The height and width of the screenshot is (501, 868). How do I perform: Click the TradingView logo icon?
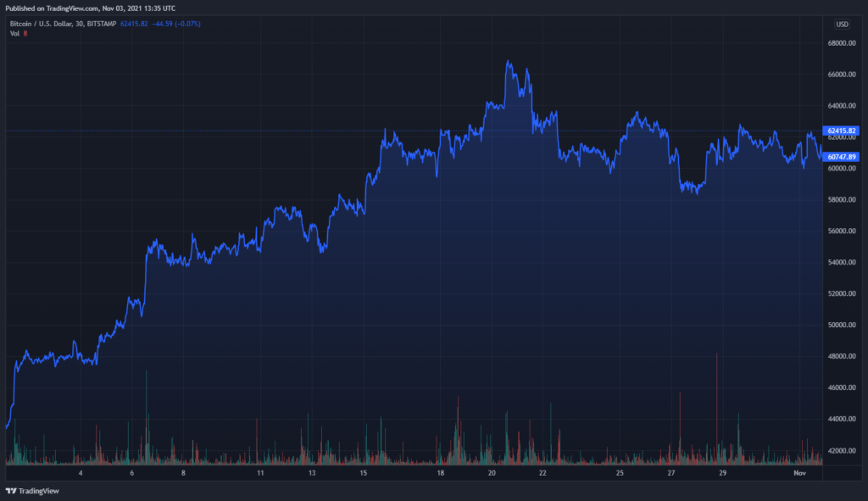click(10, 491)
